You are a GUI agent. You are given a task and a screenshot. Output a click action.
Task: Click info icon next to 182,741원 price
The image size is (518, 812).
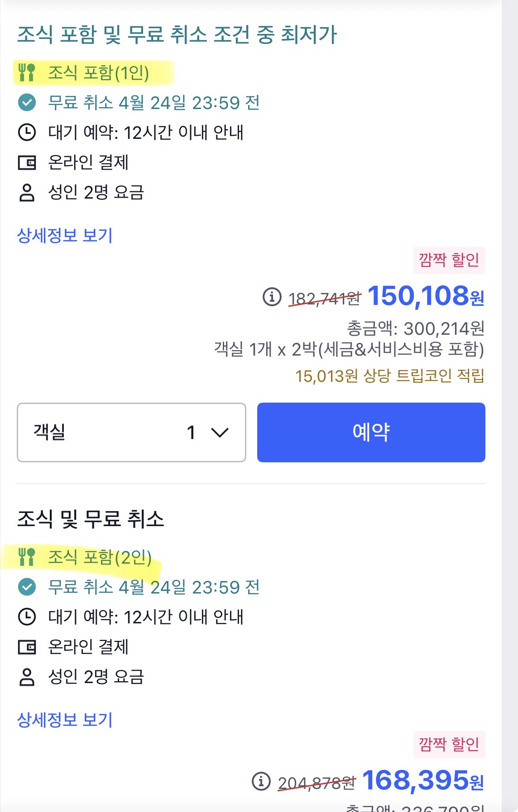coord(272,297)
